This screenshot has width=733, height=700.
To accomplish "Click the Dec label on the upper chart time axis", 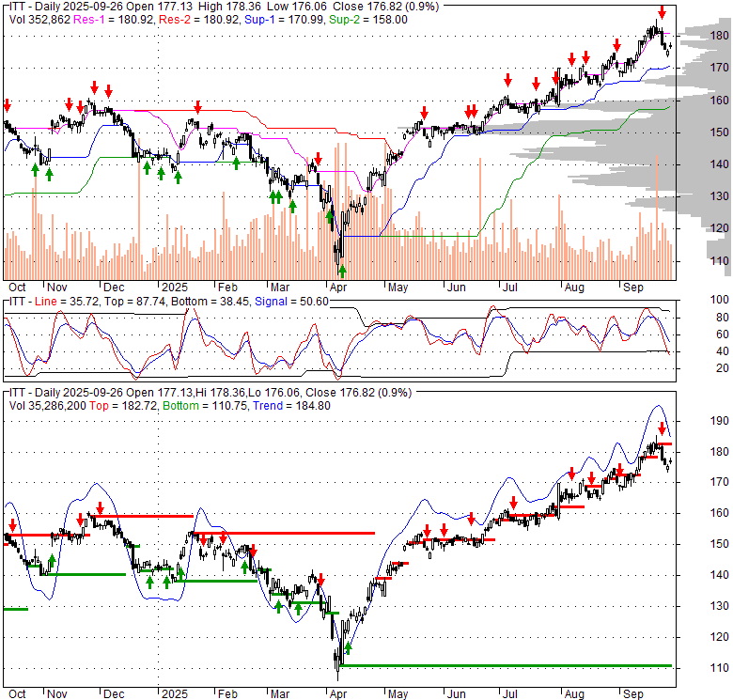I will click(x=114, y=288).
